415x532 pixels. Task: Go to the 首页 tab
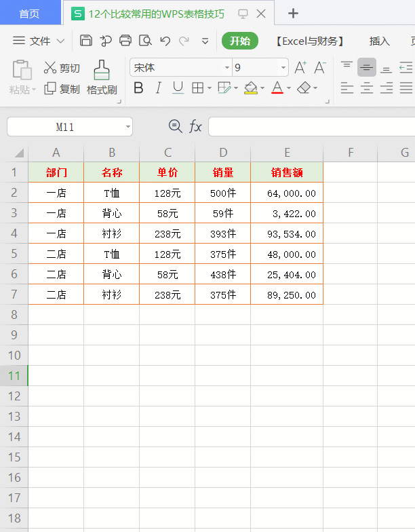pos(30,14)
